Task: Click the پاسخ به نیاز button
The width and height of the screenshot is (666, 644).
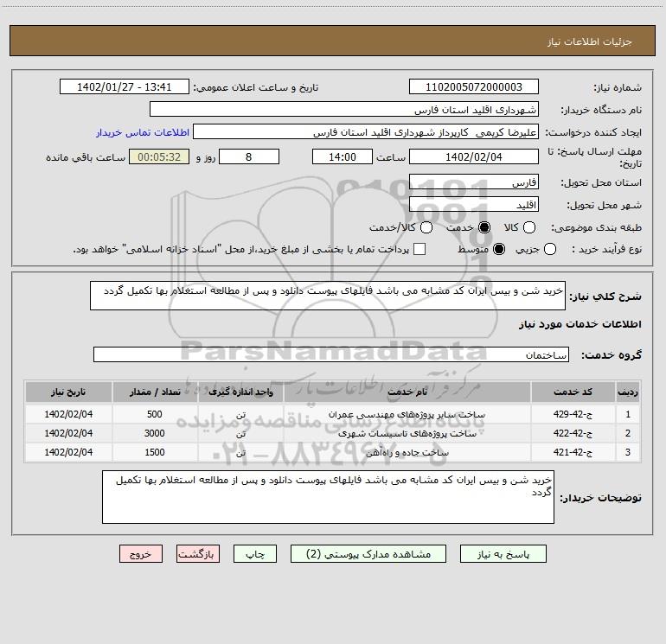Action: pos(503,554)
